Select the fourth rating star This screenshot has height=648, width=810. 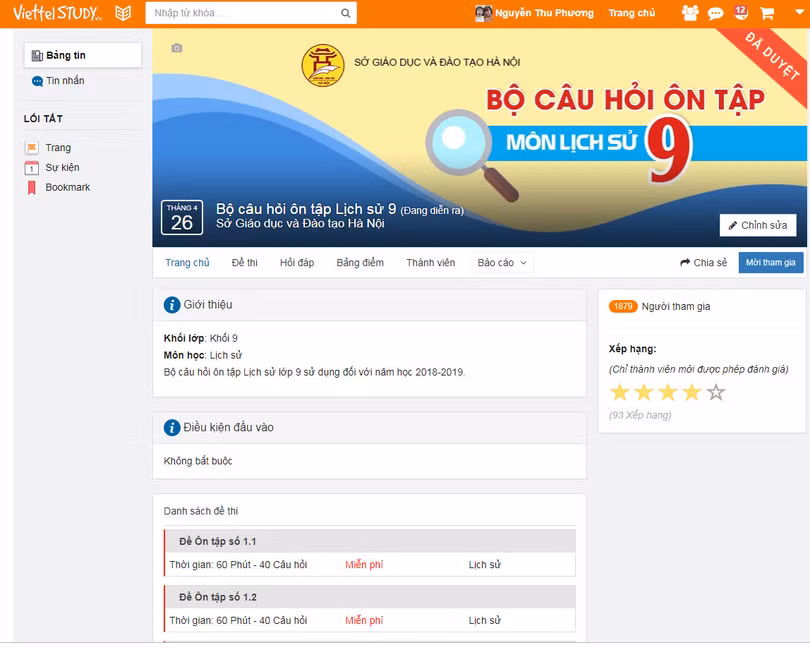click(x=690, y=392)
